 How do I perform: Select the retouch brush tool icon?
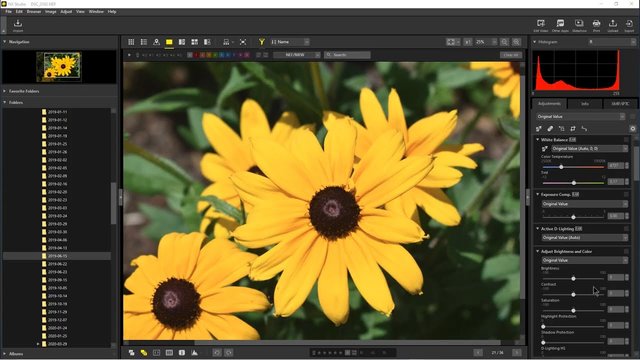point(550,129)
